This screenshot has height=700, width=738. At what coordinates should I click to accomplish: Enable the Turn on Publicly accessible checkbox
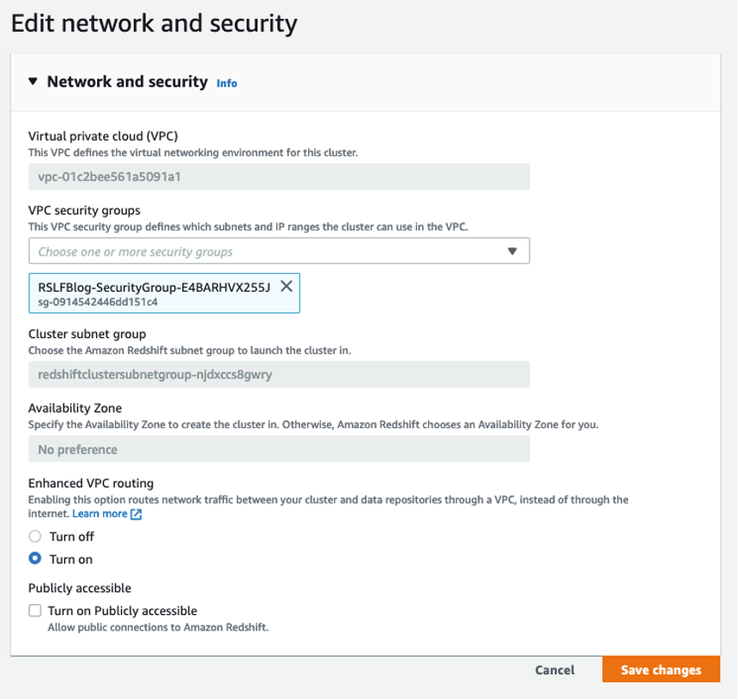pyautogui.click(x=35, y=611)
